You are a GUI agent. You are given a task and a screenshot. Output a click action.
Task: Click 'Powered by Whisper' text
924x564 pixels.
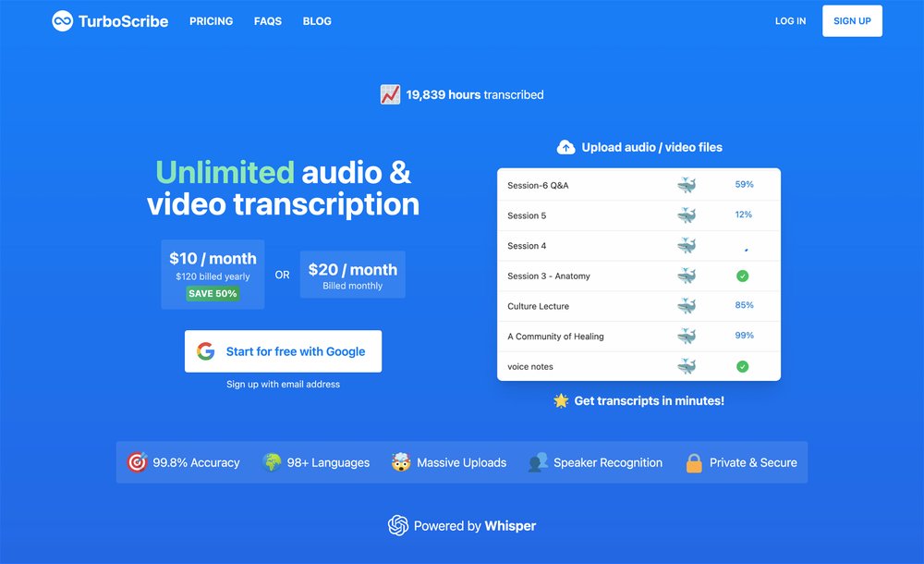pyautogui.click(x=475, y=526)
